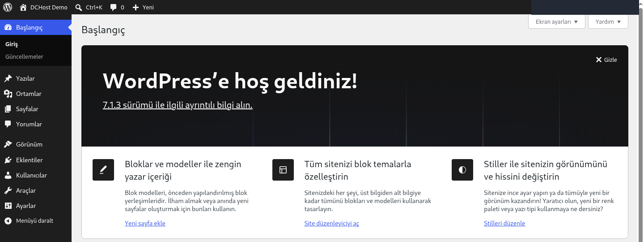Open the Yazılar menu
Viewport: 644px width, 242px height.
pyautogui.click(x=36, y=78)
